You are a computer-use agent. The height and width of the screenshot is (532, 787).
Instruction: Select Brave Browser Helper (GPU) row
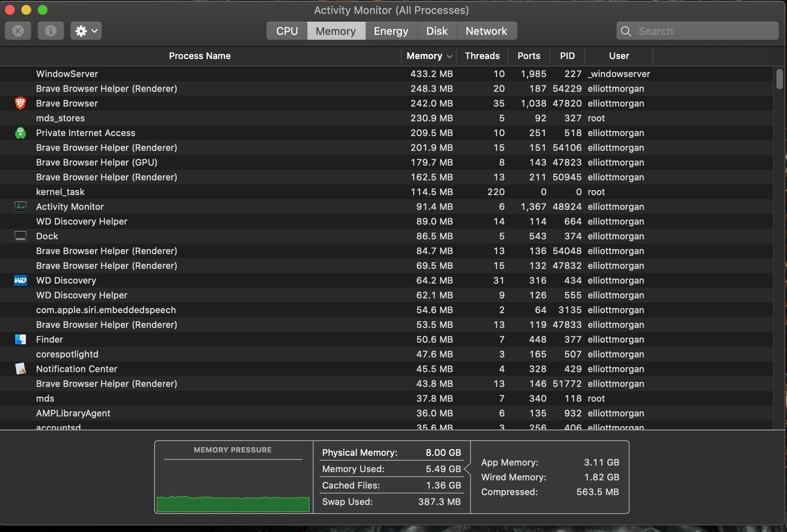pos(387,162)
